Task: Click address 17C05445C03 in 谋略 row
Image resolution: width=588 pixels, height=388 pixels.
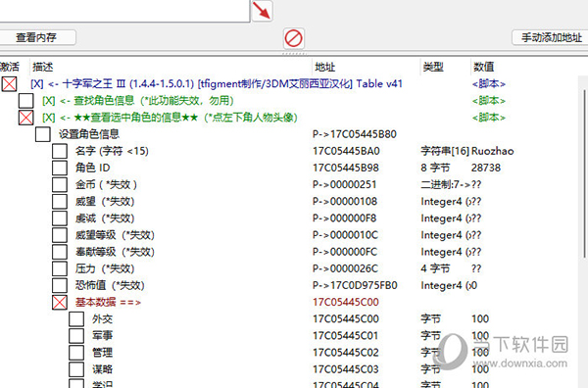Action: click(x=346, y=369)
